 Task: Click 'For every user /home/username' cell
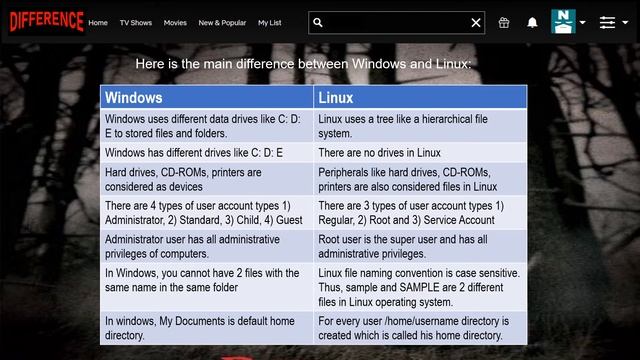pyautogui.click(x=420, y=328)
